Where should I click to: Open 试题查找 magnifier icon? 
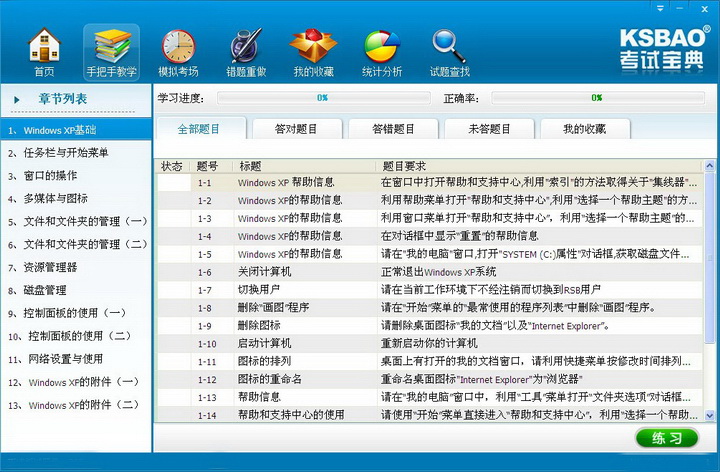coord(450,52)
